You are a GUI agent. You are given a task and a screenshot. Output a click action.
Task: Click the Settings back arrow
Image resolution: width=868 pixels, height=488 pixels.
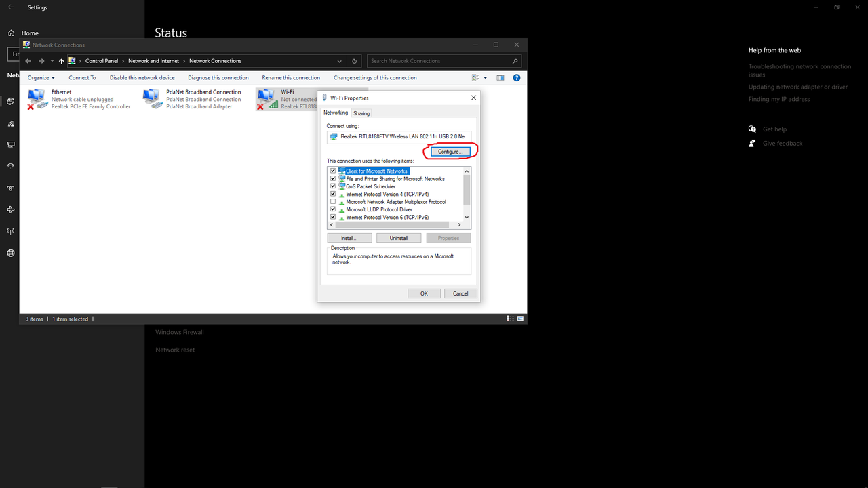[x=10, y=7]
